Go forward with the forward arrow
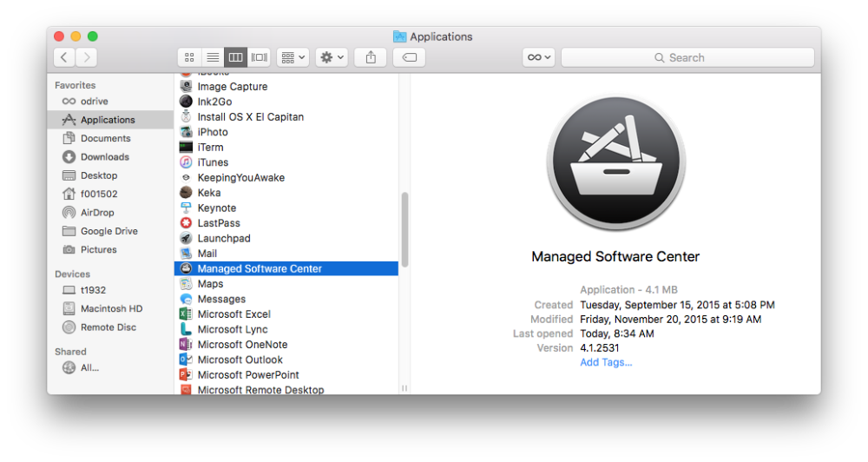The image size is (868, 462). click(x=86, y=57)
